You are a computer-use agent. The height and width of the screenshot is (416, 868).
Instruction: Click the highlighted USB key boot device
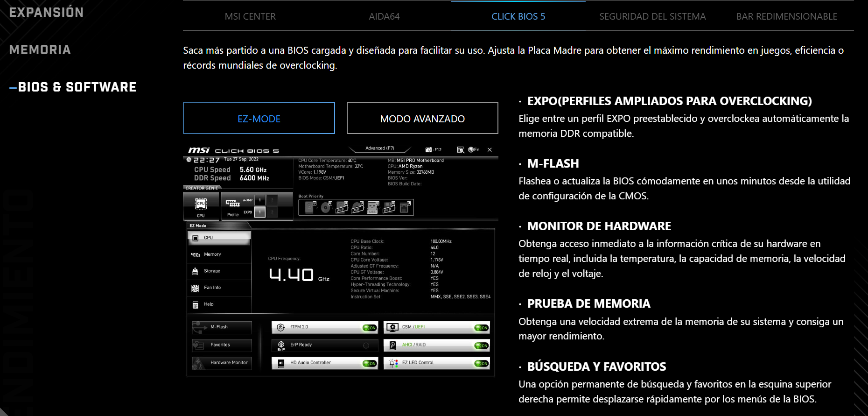373,207
